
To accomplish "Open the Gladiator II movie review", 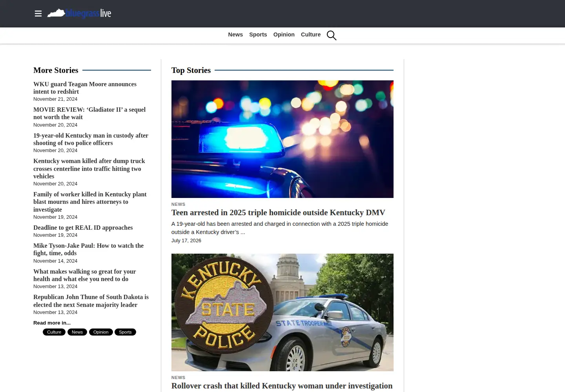I will [x=89, y=113].
